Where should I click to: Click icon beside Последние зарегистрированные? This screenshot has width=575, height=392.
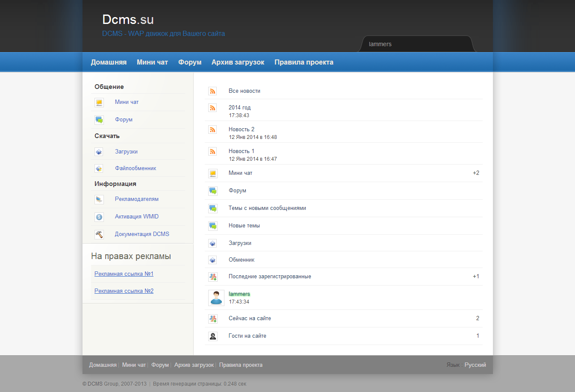click(x=213, y=277)
